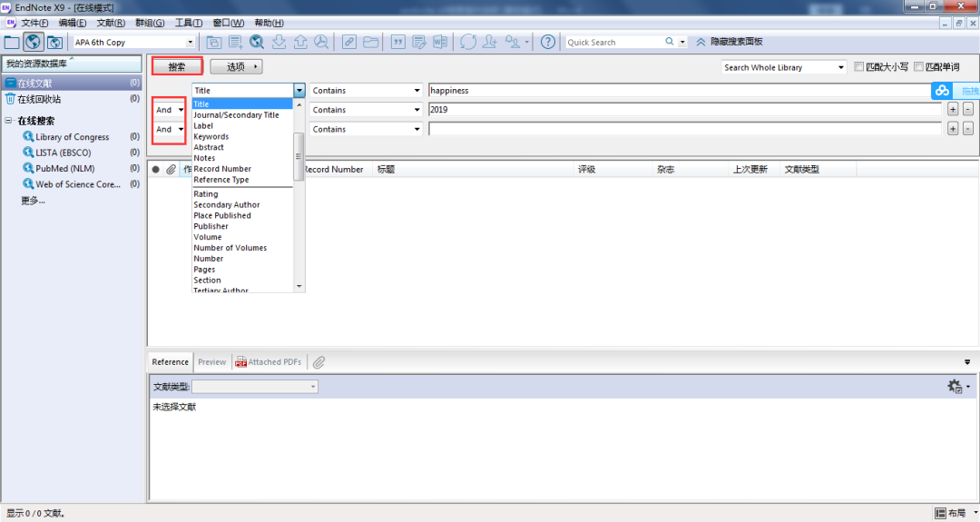Viewport: 980px width, 522px height.
Task: Create New Reference toolbar icon
Action: (x=236, y=42)
